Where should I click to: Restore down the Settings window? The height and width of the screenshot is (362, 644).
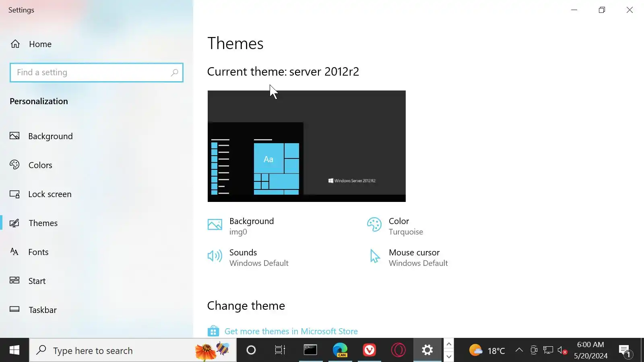pyautogui.click(x=602, y=10)
